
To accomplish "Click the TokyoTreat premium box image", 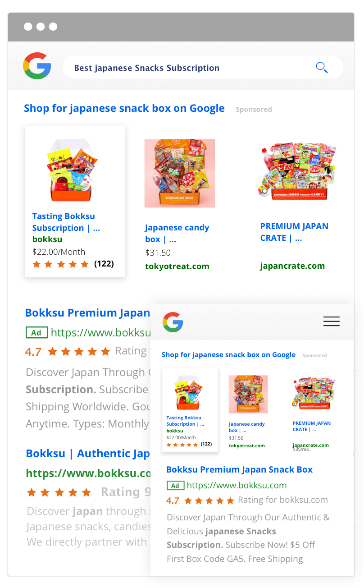I will 179,173.
